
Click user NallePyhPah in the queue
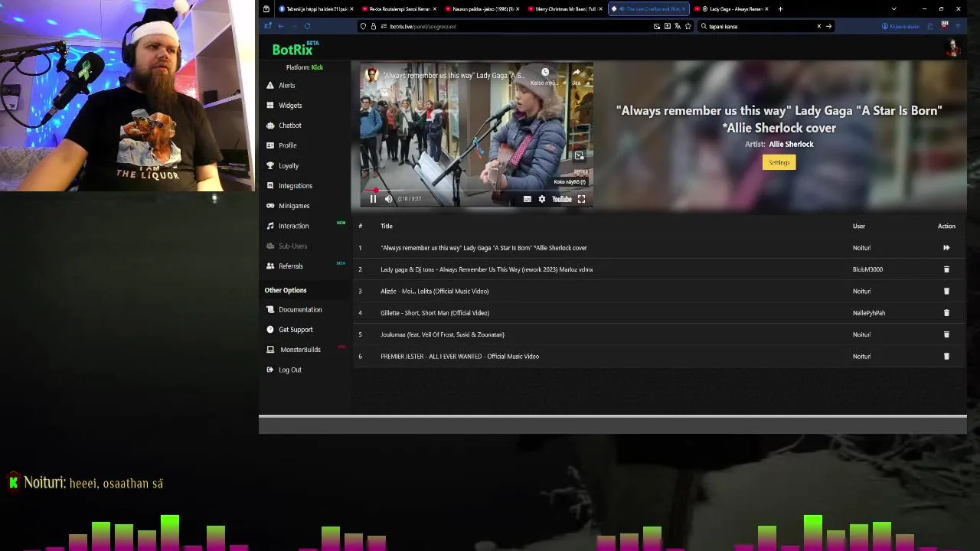[x=869, y=313]
